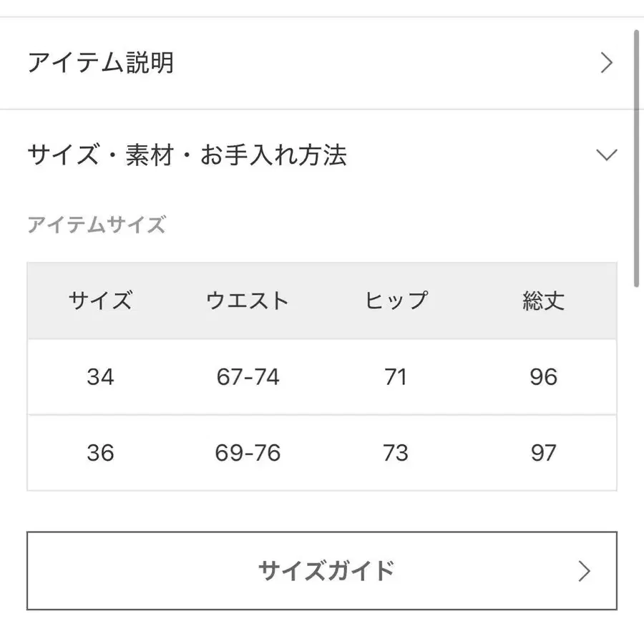Click the hip measurement 73
This screenshot has height=644, width=644.
click(396, 453)
